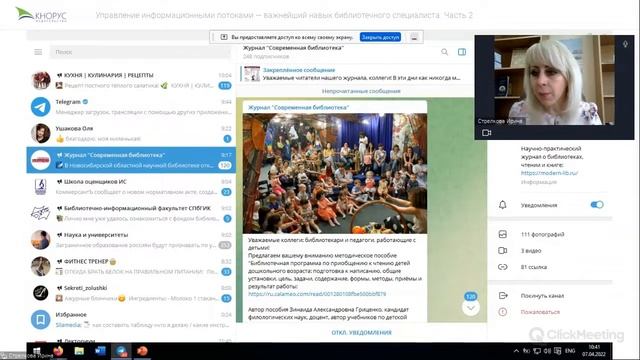Open the КУХНЯ | КУЛИНАРИЯ | РЕЦЕПТЫ chat
The height and width of the screenshot is (360, 640).
pos(131,80)
